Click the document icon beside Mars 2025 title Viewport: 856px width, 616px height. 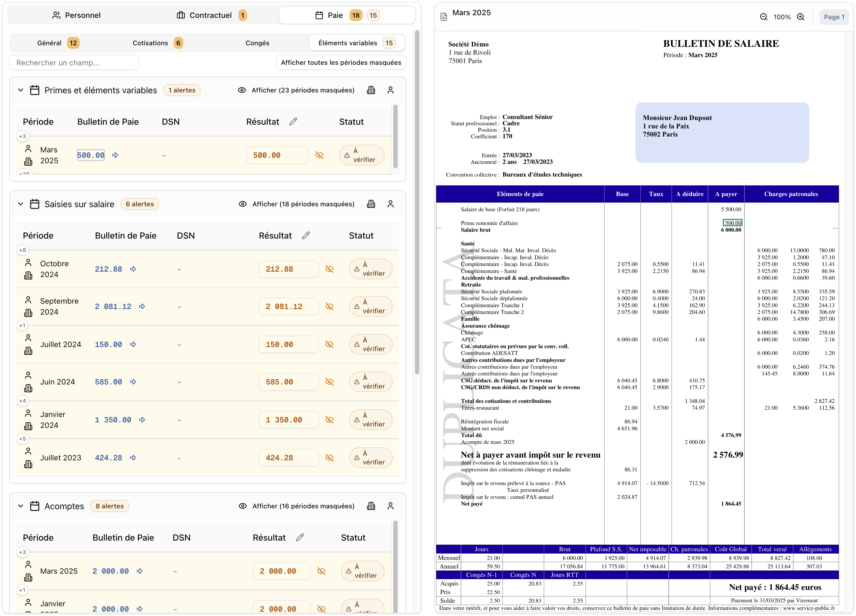click(444, 17)
